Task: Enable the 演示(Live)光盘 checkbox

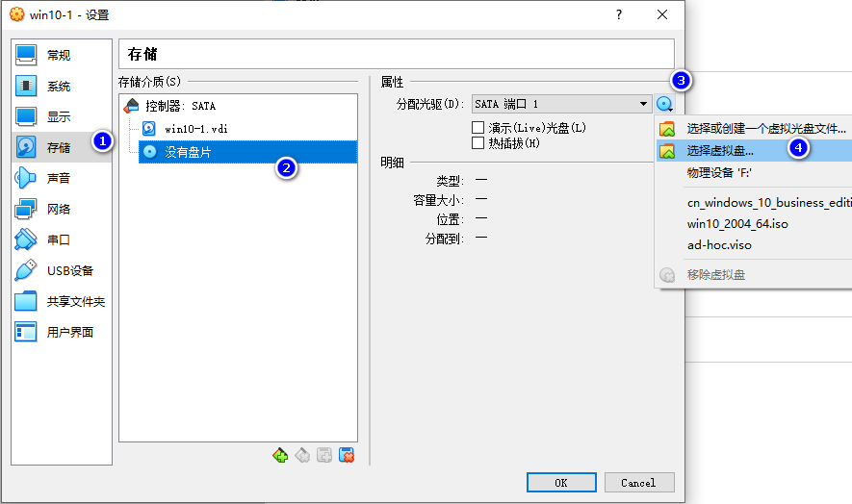Action: point(478,128)
